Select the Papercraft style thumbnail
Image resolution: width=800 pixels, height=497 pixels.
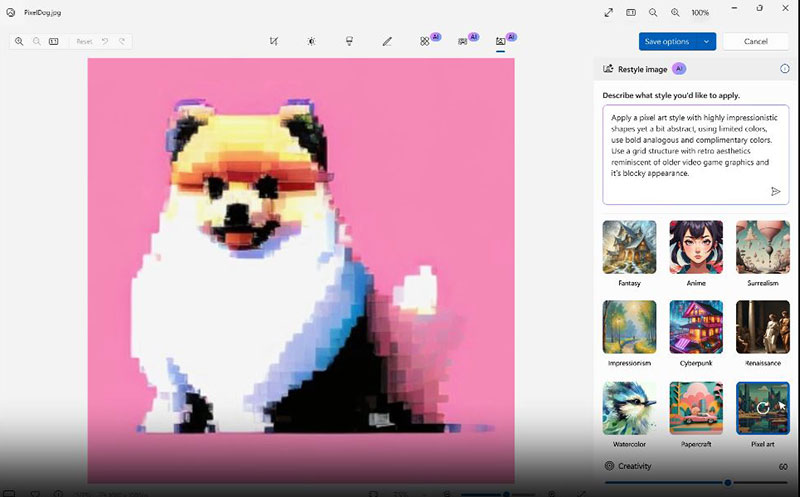696,408
